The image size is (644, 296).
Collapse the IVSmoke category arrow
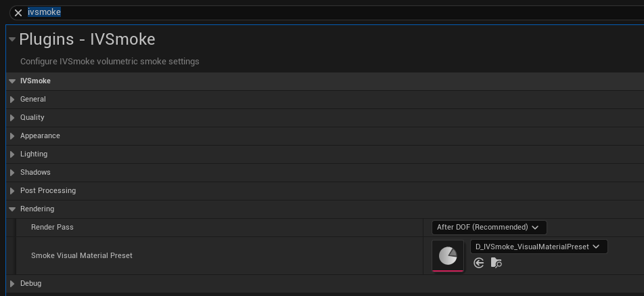point(12,81)
